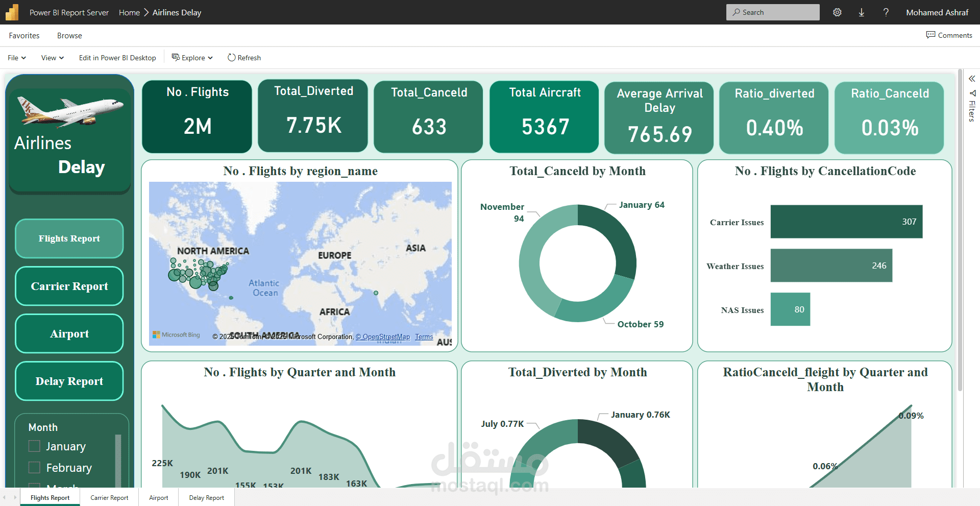The height and width of the screenshot is (506, 980).
Task: Click the Mohamed Ashraf user name
Action: [x=937, y=12]
